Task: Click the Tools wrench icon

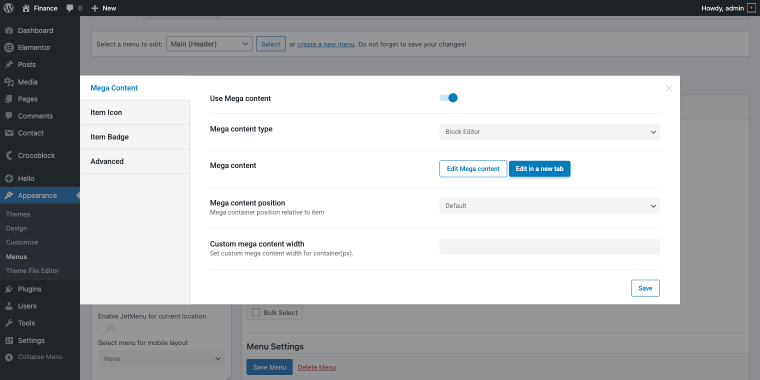Action: click(x=8, y=323)
